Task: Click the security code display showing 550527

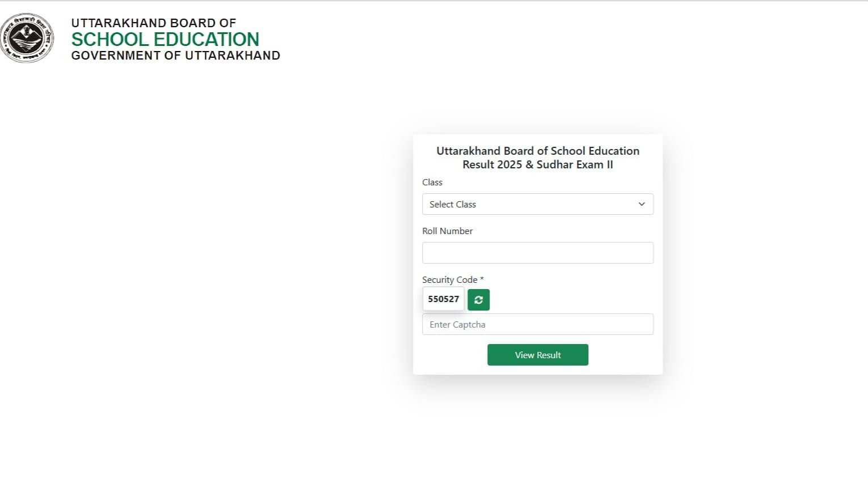Action: point(443,299)
